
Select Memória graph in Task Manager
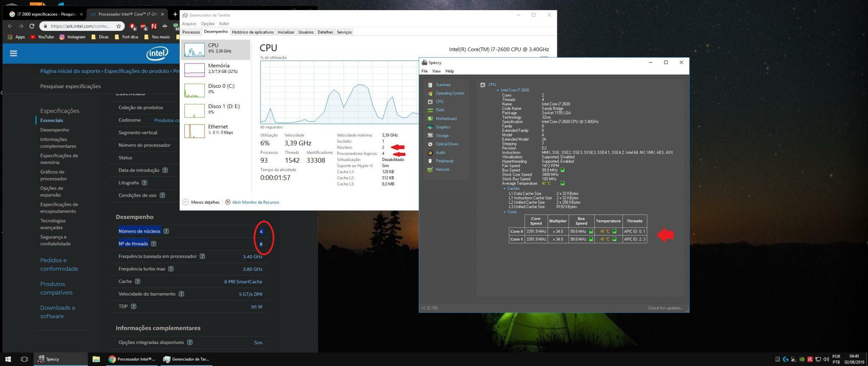pyautogui.click(x=216, y=69)
